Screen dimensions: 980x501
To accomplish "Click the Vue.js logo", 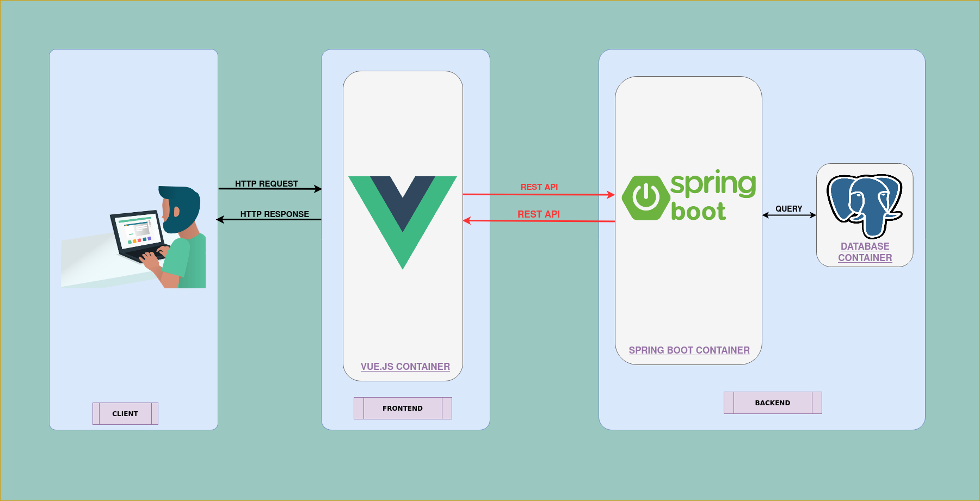I will coord(403,222).
